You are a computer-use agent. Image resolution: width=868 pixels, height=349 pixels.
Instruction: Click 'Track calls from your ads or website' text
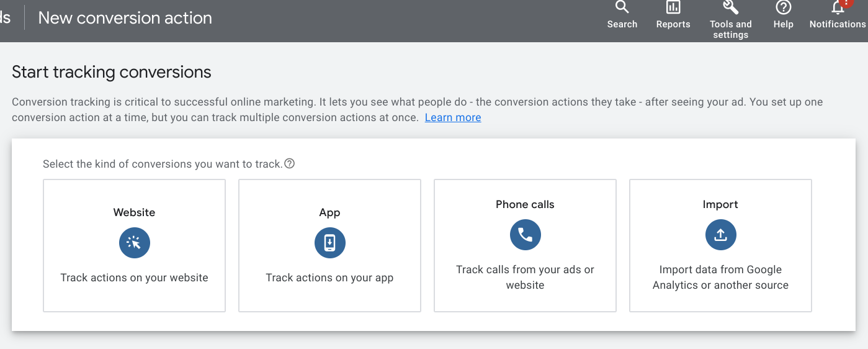pos(525,278)
